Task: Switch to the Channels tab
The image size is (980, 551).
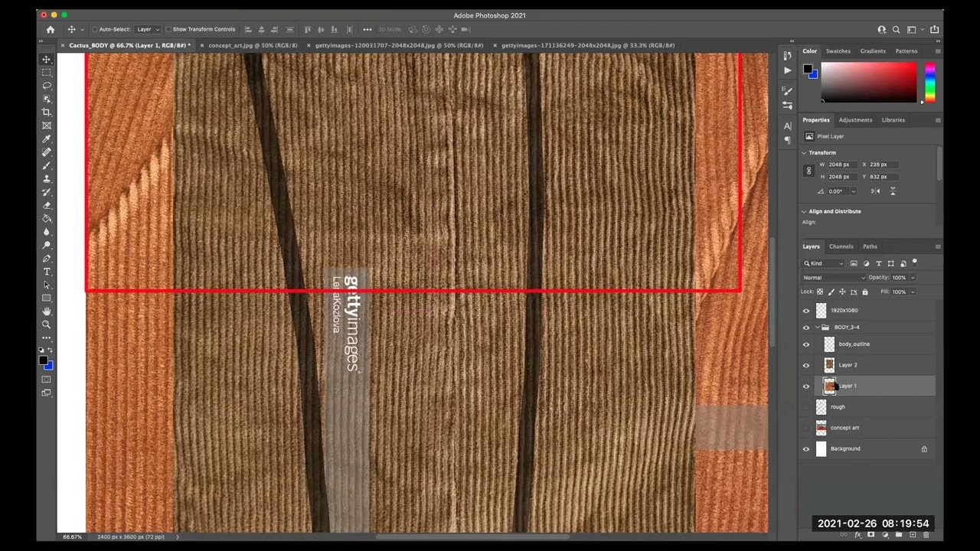Action: [841, 246]
